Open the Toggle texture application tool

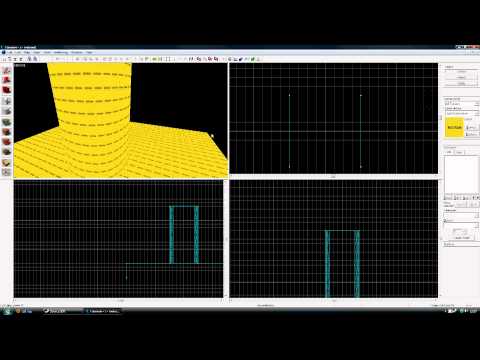pos(7,122)
